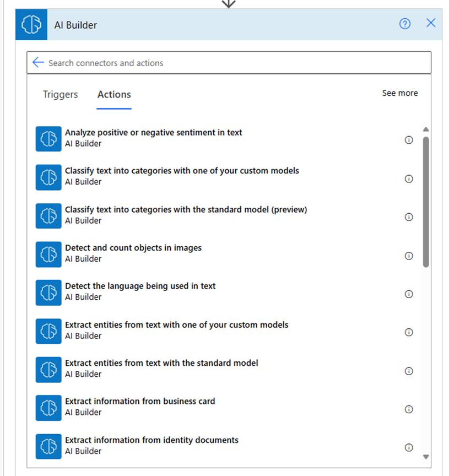The image size is (449, 476).
Task: Click the actions list scrollbar thumb
Action: (426, 202)
